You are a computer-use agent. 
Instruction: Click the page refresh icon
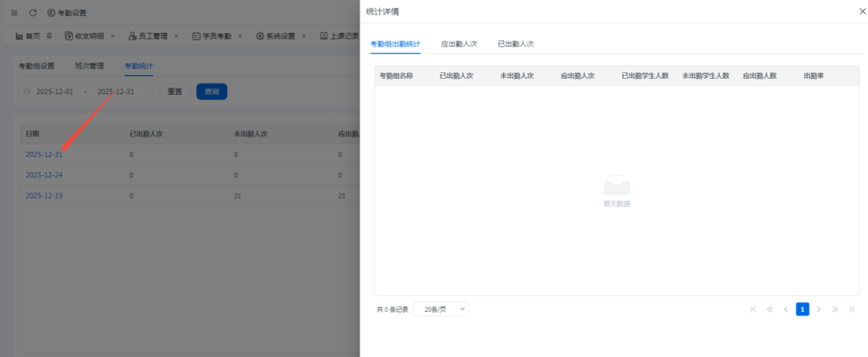tap(33, 13)
